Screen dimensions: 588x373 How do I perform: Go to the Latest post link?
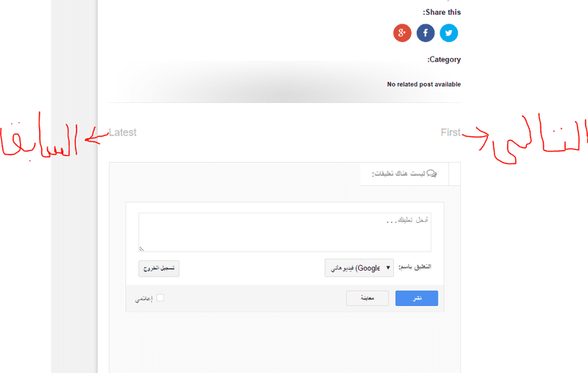click(x=123, y=132)
